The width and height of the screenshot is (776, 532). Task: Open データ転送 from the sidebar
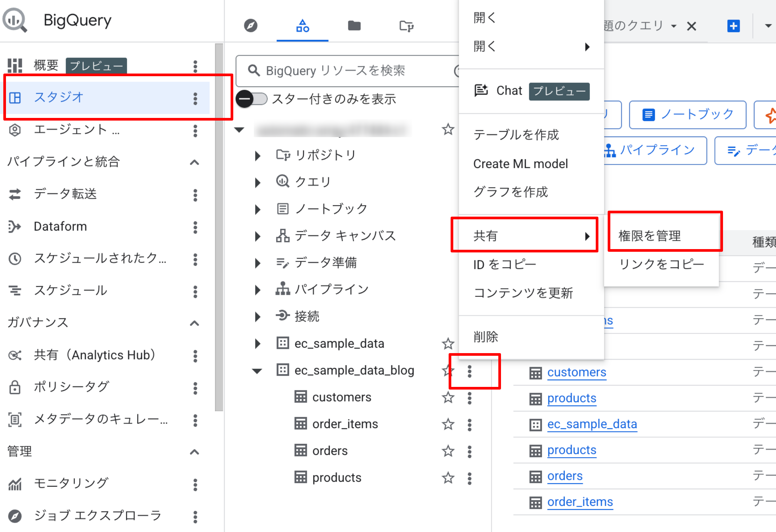66,194
